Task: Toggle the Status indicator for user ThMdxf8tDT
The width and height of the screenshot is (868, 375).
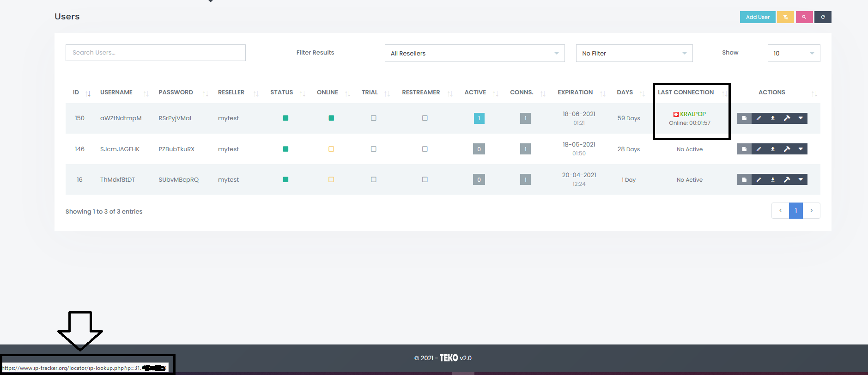Action: pos(285,179)
